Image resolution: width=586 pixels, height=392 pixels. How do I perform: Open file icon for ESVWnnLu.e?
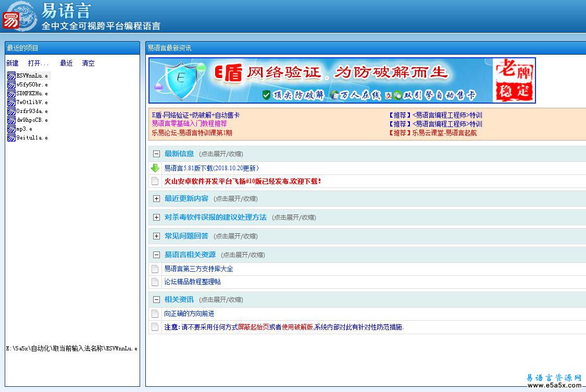[11, 76]
